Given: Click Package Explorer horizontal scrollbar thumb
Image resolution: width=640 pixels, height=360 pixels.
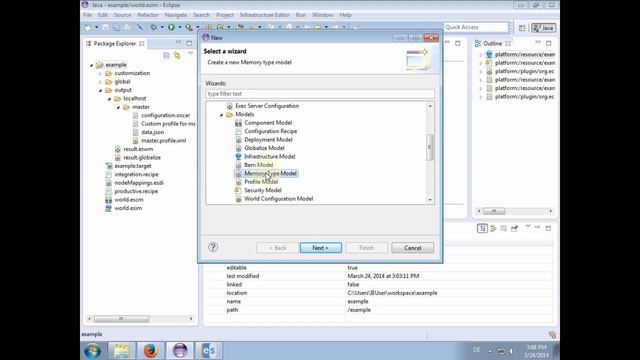Looking at the screenshot, I should coord(121,318).
